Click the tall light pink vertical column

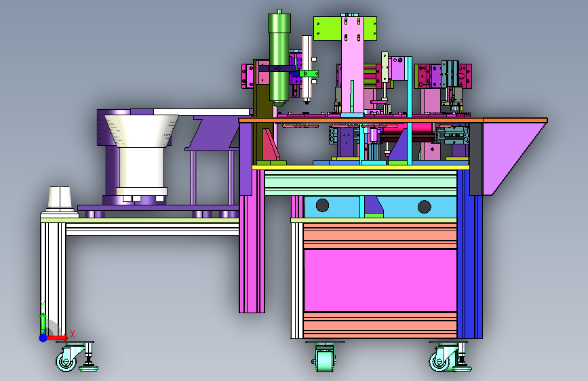[x=353, y=66]
